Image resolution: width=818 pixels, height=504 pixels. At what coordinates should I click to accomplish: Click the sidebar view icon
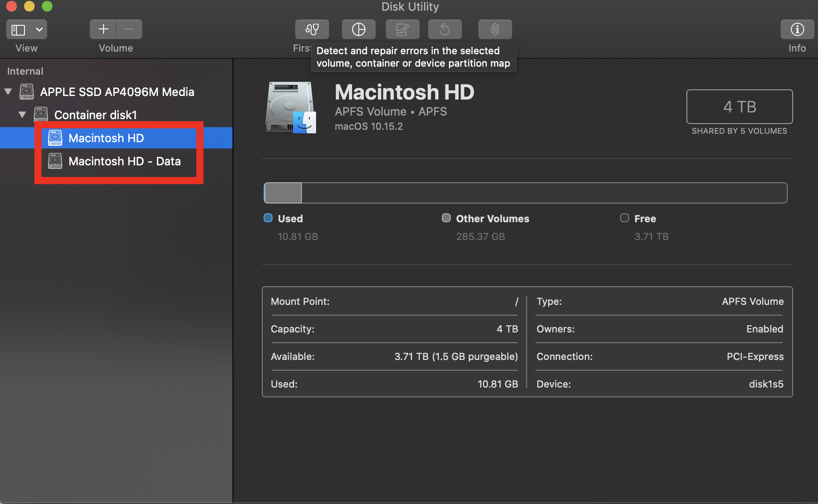pos(18,29)
